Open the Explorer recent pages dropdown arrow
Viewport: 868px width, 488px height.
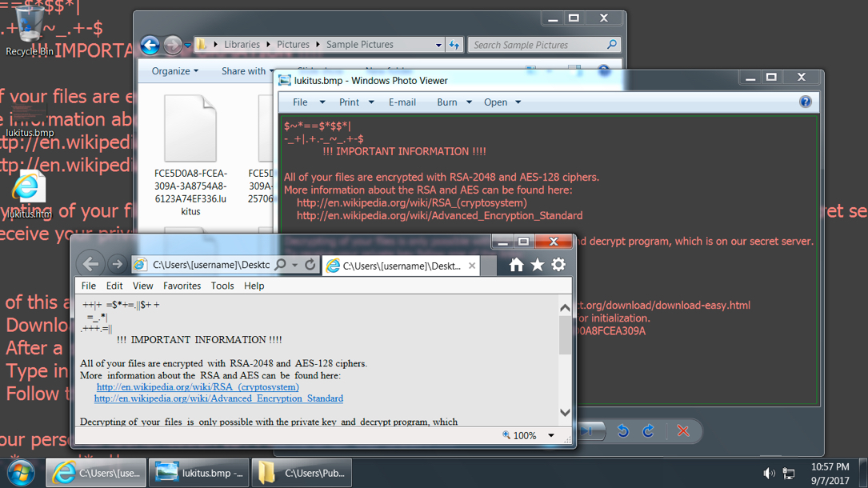[188, 46]
